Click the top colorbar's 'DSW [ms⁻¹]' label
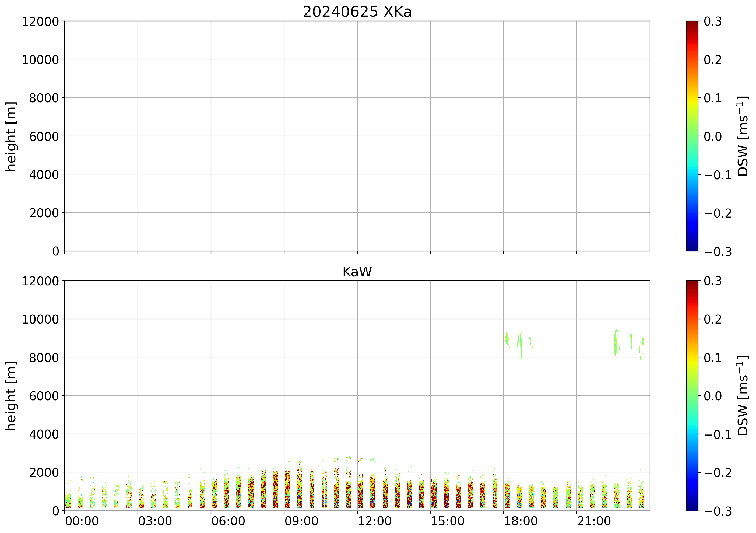 click(x=743, y=136)
